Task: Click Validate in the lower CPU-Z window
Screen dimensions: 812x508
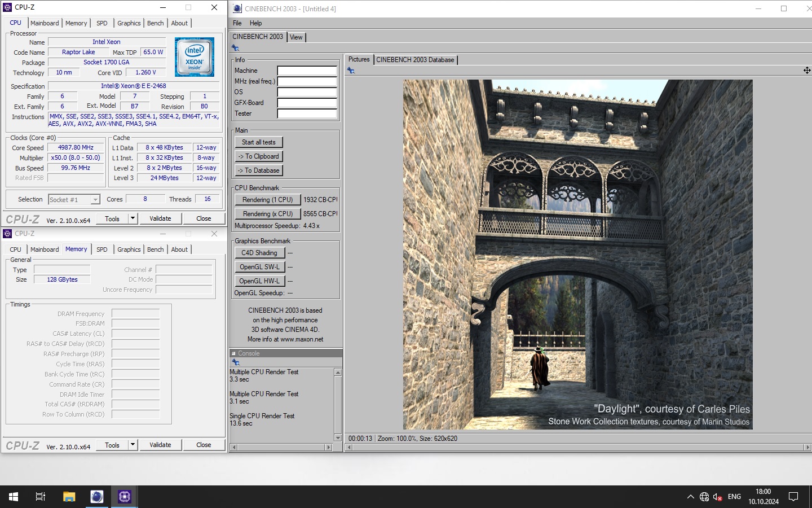Action: (160, 445)
